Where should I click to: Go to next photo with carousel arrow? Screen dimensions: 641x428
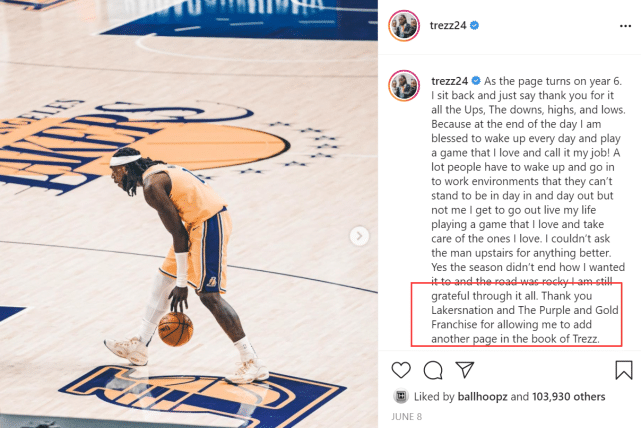(x=359, y=236)
